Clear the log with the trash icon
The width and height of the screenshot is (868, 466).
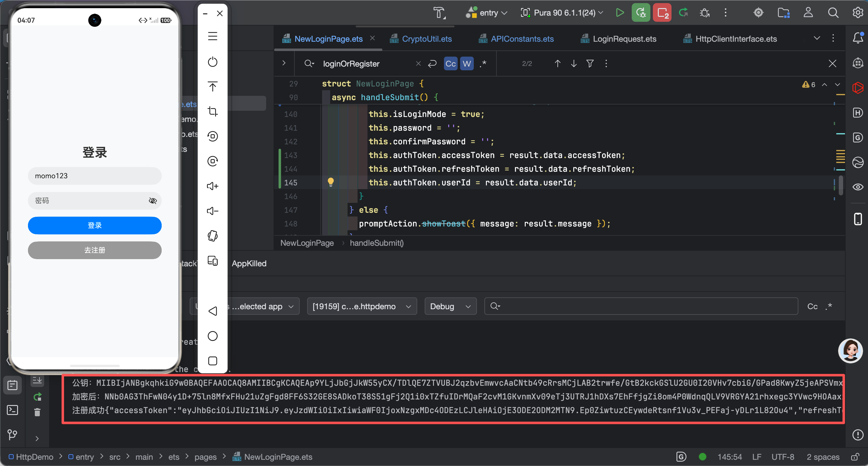[37, 412]
